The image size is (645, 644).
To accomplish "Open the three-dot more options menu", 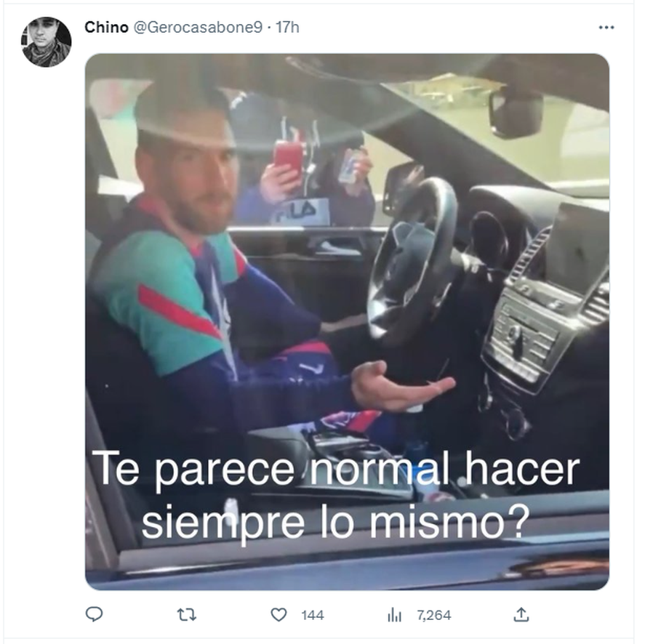I will [606, 28].
